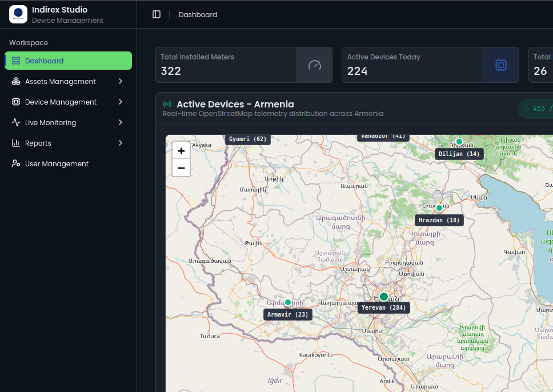
Task: Click the gauge icon on Total Installed Meters
Action: [315, 65]
